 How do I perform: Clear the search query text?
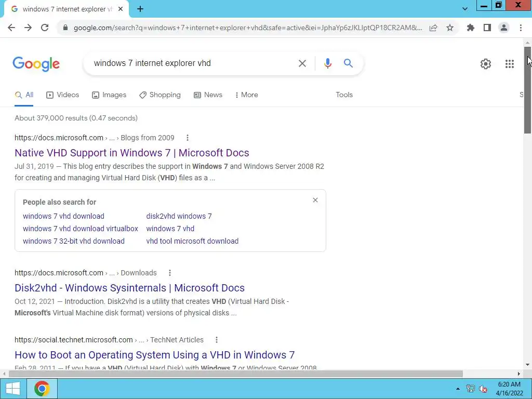point(302,63)
